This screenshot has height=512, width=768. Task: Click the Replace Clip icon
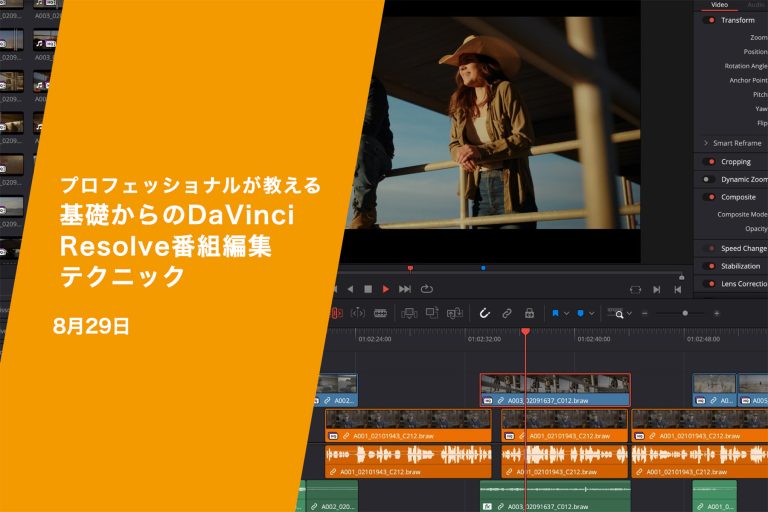455,313
